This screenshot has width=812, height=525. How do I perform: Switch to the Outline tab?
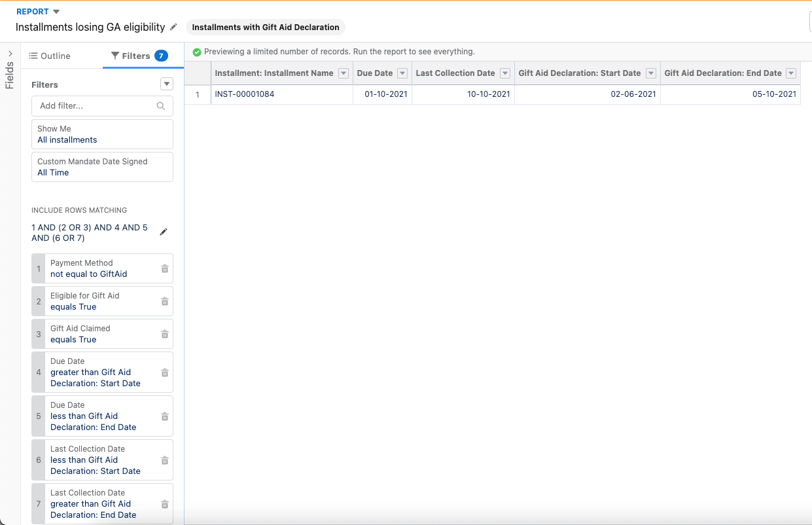[x=50, y=56]
